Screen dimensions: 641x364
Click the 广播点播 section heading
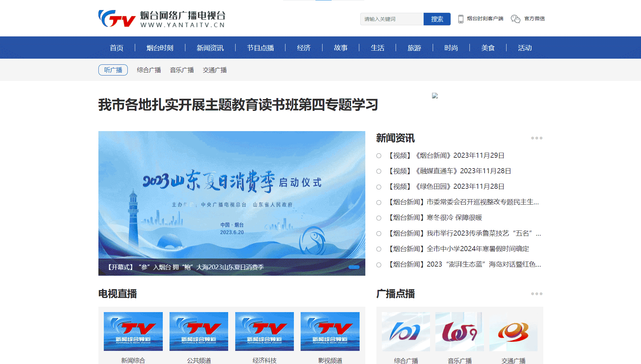395,294
